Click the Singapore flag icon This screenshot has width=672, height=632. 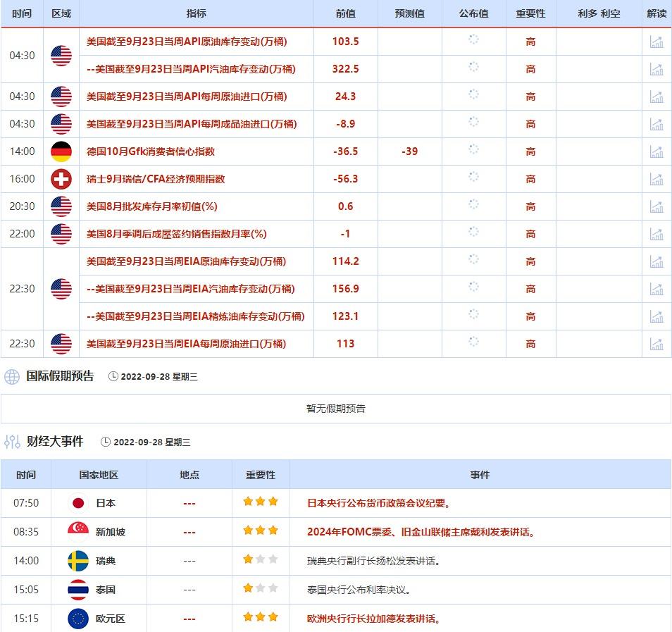pos(78,532)
